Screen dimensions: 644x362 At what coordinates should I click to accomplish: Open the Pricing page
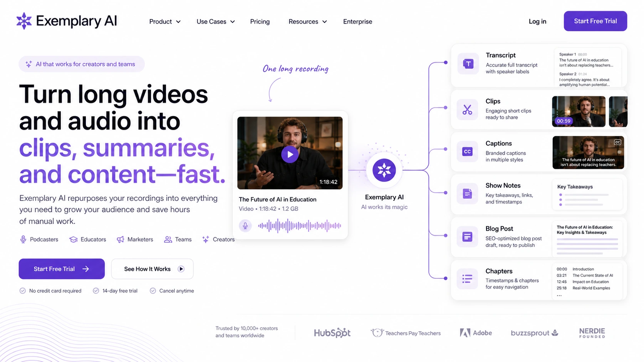(260, 22)
